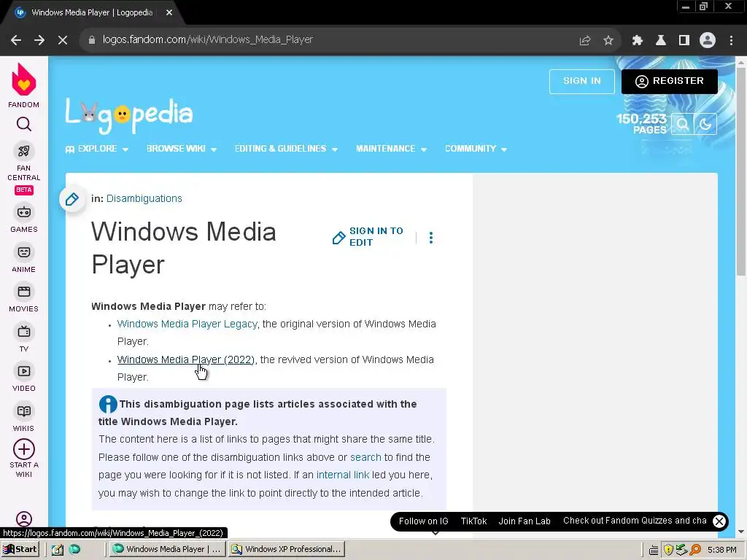Viewport: 747px width, 560px height.
Task: Click the page vertical scrollbar thumb
Action: coord(741,171)
